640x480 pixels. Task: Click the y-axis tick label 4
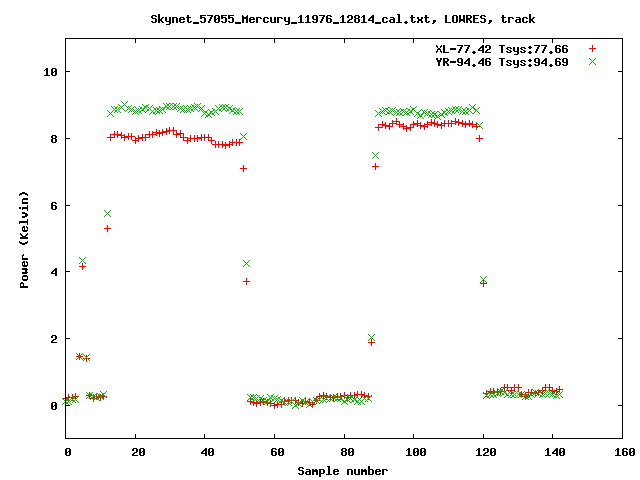(x=54, y=272)
